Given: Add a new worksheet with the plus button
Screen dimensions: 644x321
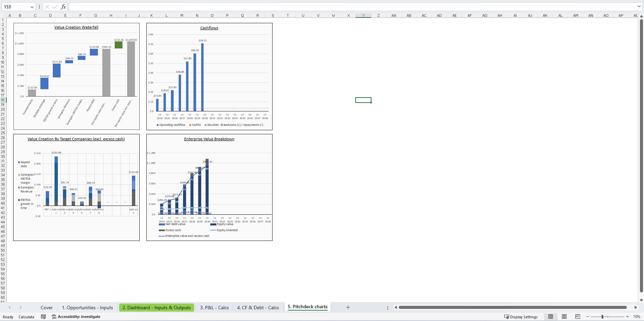Looking at the screenshot, I should pos(348,307).
